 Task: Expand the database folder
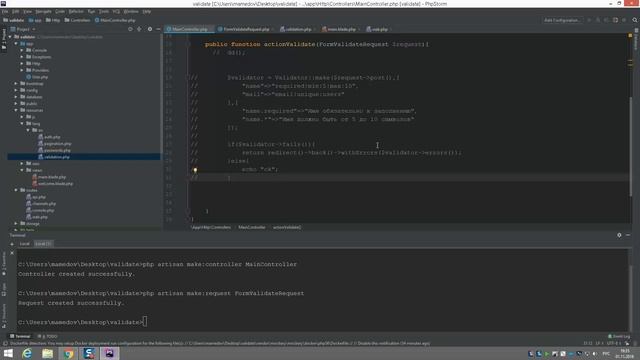click(16, 97)
